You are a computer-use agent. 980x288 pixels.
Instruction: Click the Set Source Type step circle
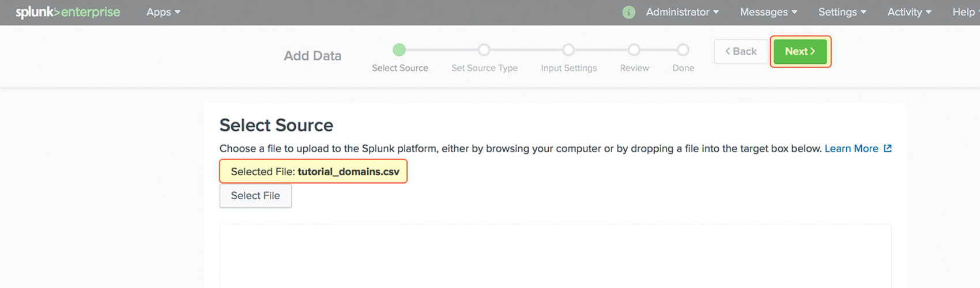coord(484,50)
